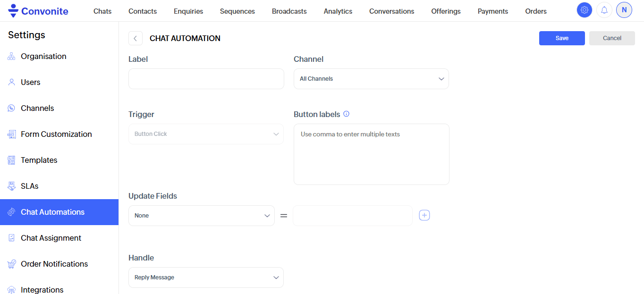644x294 pixels.
Task: Go to Channels settings in sidebar
Action: (37, 108)
